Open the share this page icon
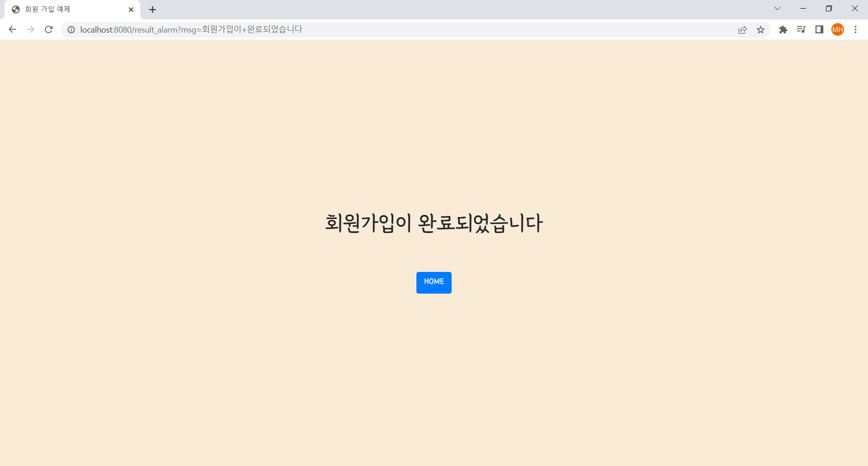The image size is (868, 466). point(743,29)
